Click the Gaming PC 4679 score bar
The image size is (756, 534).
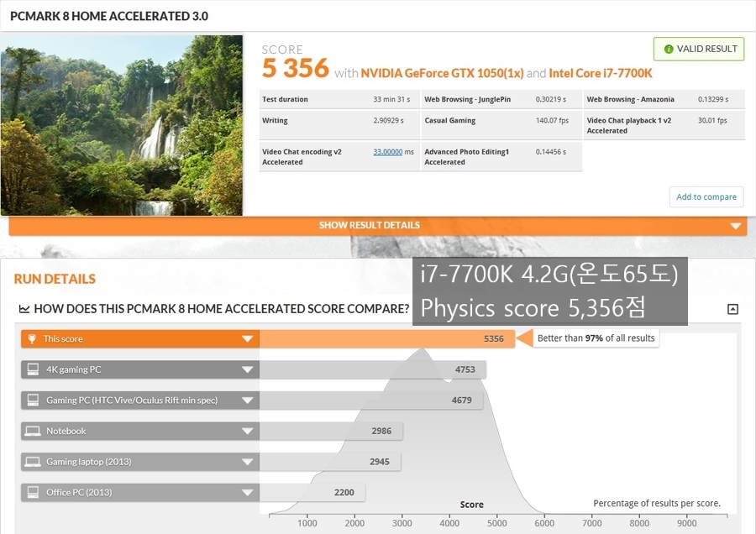point(371,400)
